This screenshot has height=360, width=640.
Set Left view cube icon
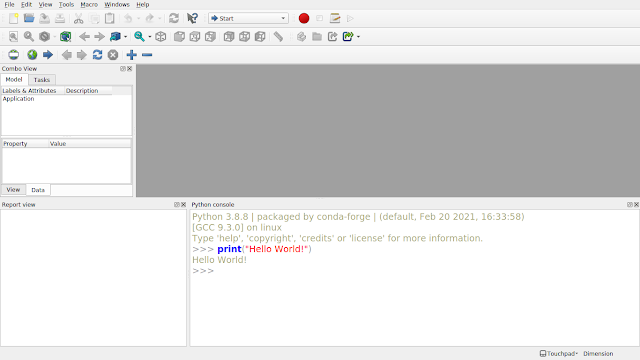(x=260, y=37)
